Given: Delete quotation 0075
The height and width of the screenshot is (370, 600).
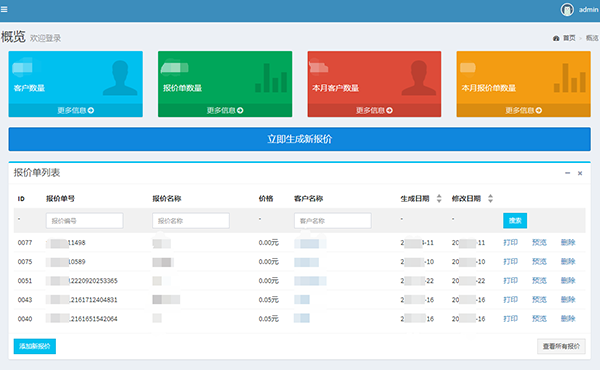Looking at the screenshot, I should point(568,262).
